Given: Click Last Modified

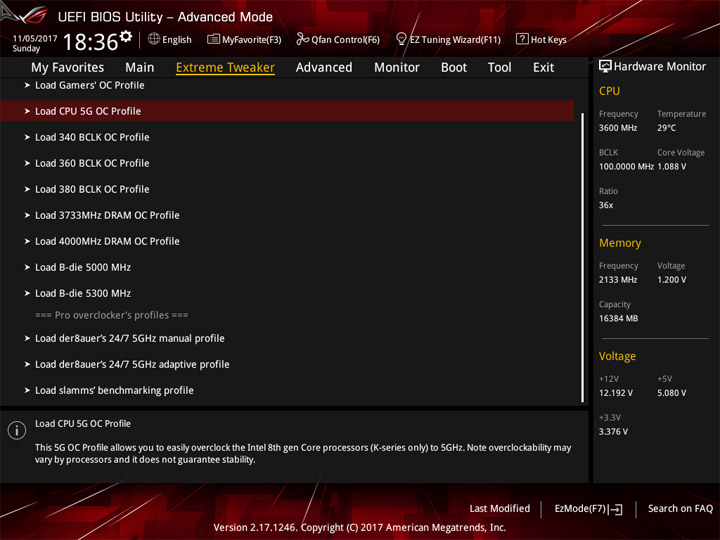Looking at the screenshot, I should pos(500,508).
